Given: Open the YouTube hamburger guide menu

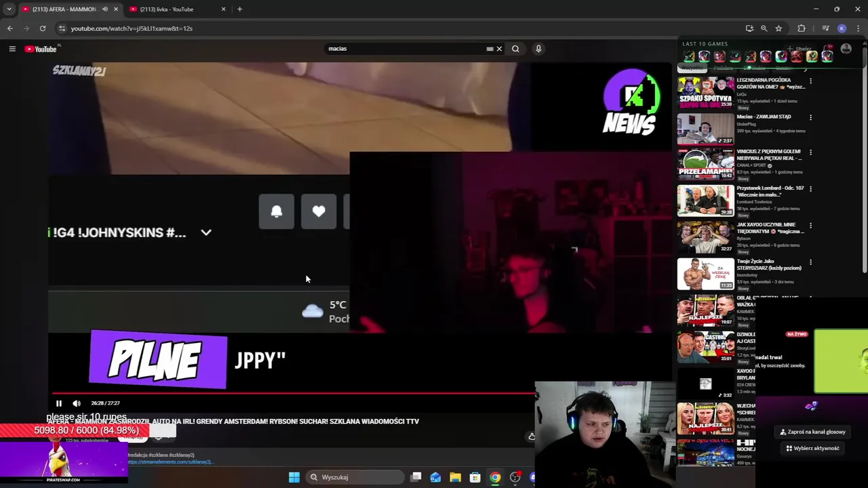Looking at the screenshot, I should point(12,49).
